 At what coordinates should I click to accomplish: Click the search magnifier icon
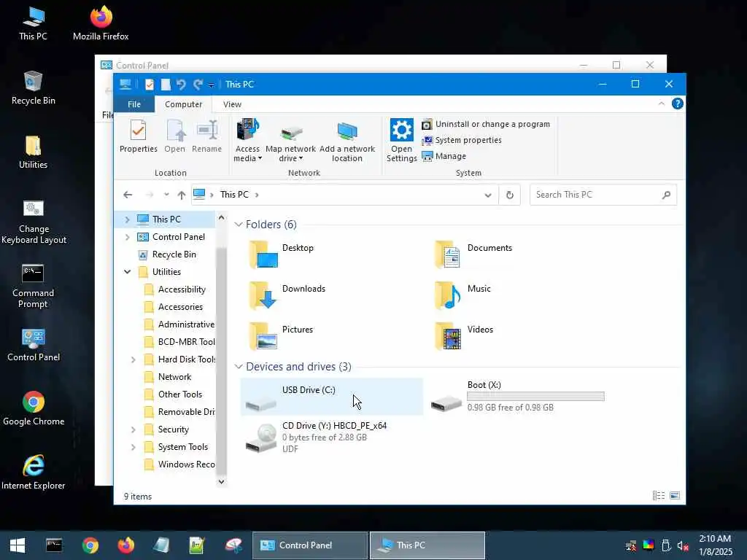pyautogui.click(x=666, y=195)
